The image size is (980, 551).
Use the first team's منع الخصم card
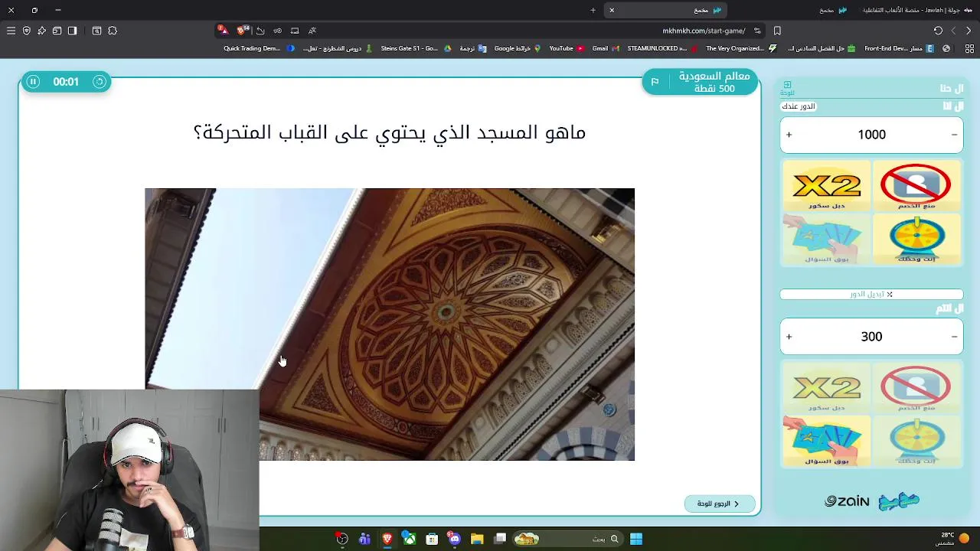tap(916, 185)
